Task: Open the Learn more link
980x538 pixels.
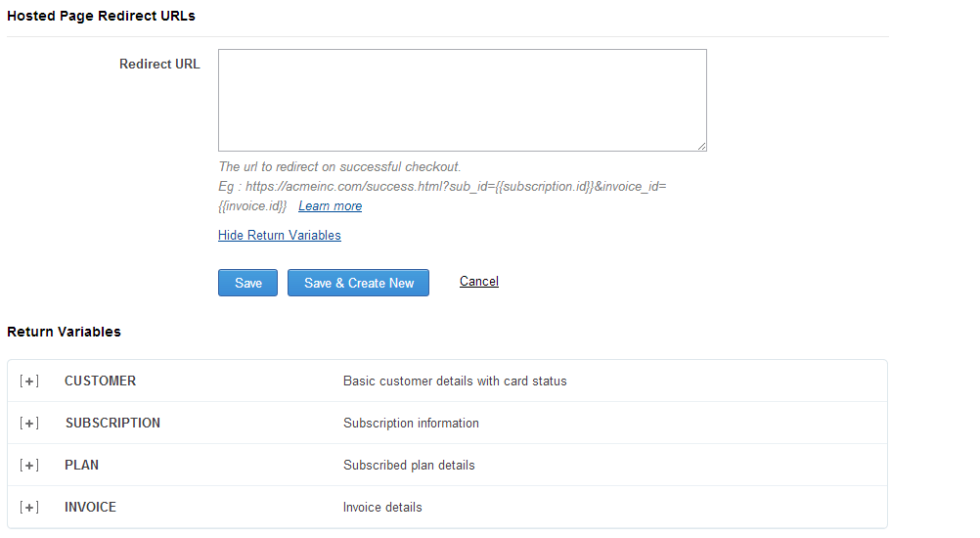Action: tap(330, 206)
